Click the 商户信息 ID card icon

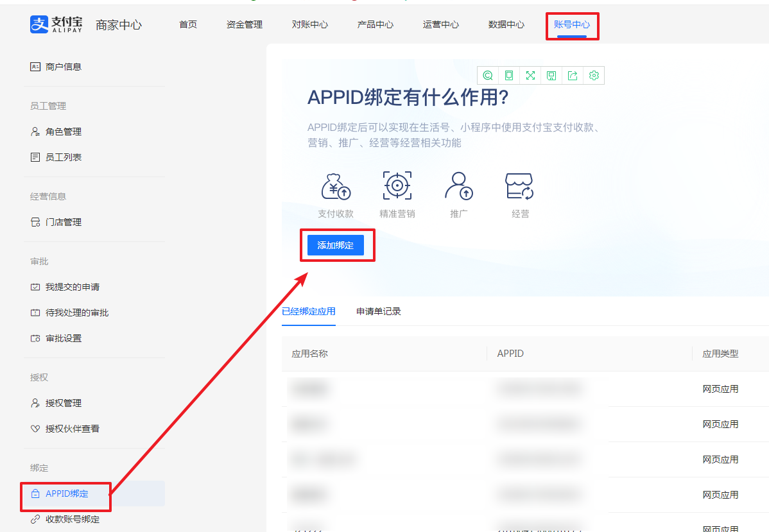coord(35,67)
